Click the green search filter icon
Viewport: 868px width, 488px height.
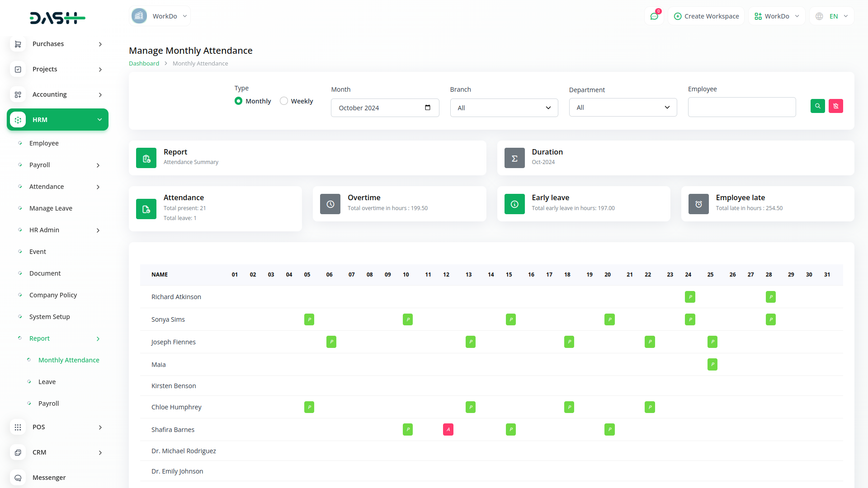817,106
